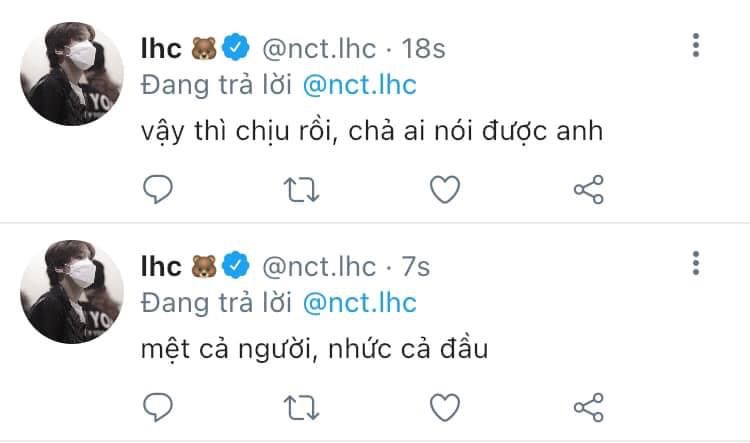This screenshot has width=750, height=443.
Task: Open @nct.lhc reply link in first tweet
Action: pyautogui.click(x=360, y=85)
